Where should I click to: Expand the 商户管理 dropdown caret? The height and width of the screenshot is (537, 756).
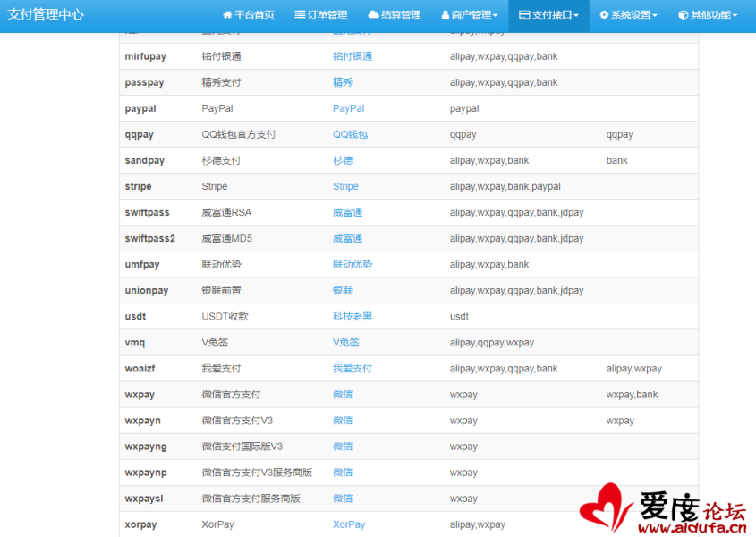(x=495, y=16)
